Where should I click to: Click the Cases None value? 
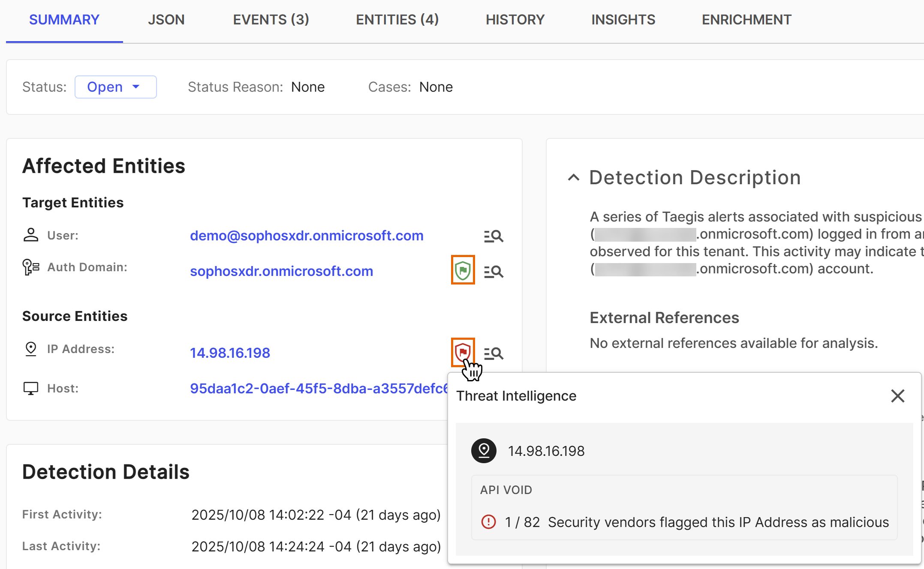point(436,87)
